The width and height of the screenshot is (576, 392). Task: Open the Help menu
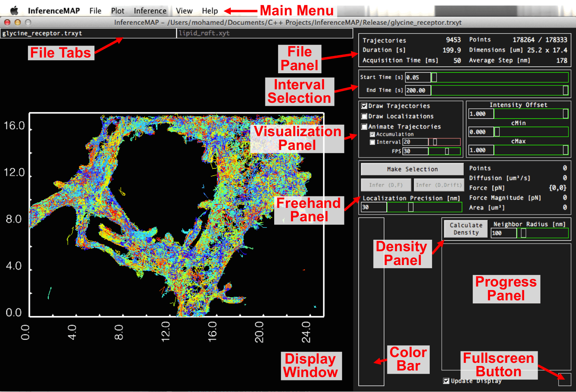click(x=210, y=11)
